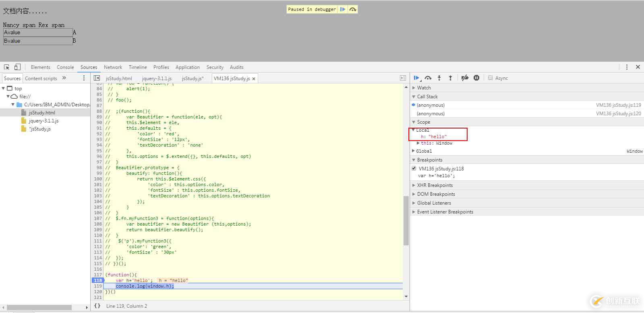The height and width of the screenshot is (313, 644).
Task: Enable the Async checkbox
Action: pyautogui.click(x=490, y=78)
